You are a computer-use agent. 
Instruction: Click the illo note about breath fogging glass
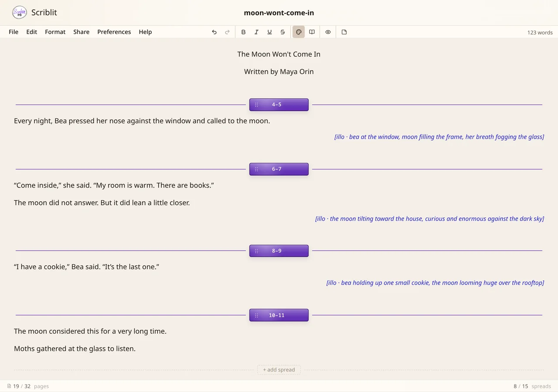tap(439, 137)
